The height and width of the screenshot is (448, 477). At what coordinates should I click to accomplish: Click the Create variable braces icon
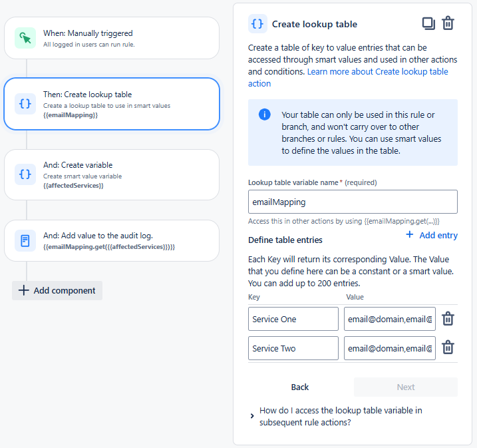(x=25, y=174)
